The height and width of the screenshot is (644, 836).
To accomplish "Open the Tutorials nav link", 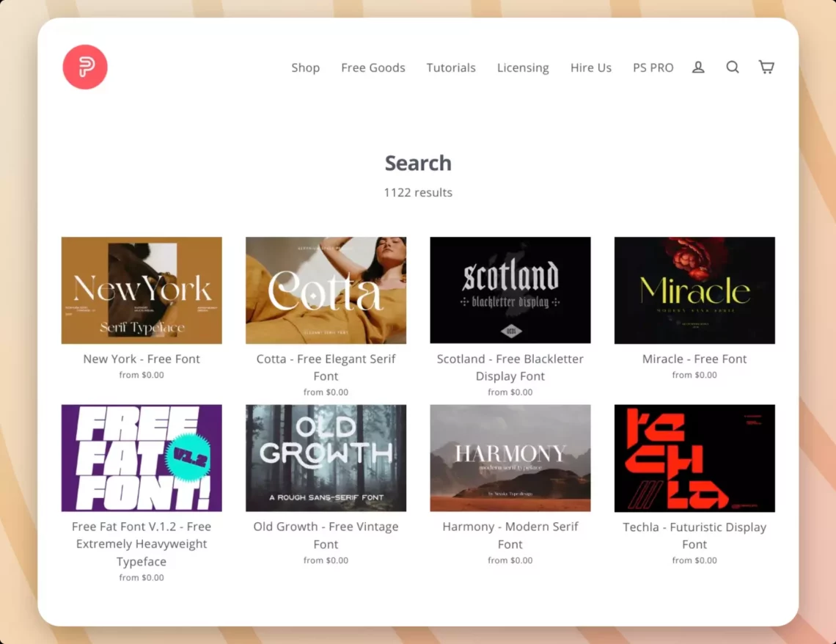I will coord(451,67).
